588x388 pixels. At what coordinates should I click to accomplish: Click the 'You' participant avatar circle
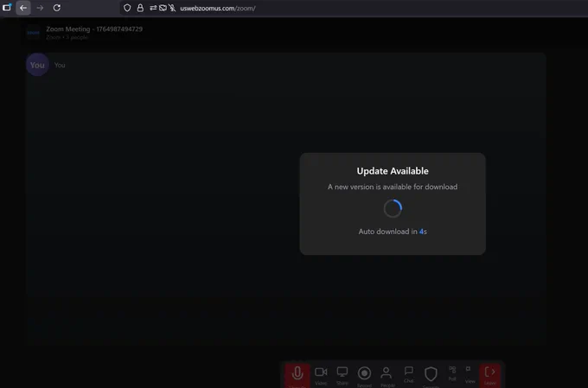(37, 65)
